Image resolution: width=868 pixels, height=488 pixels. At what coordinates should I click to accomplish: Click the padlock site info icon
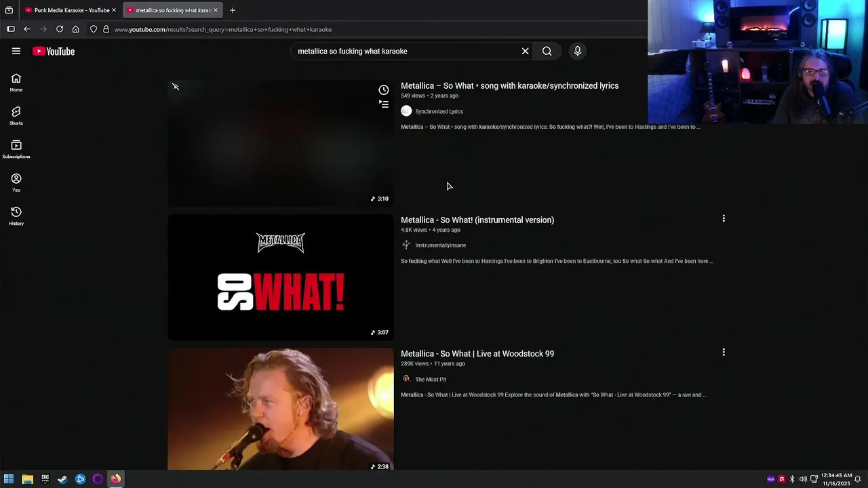click(x=106, y=29)
